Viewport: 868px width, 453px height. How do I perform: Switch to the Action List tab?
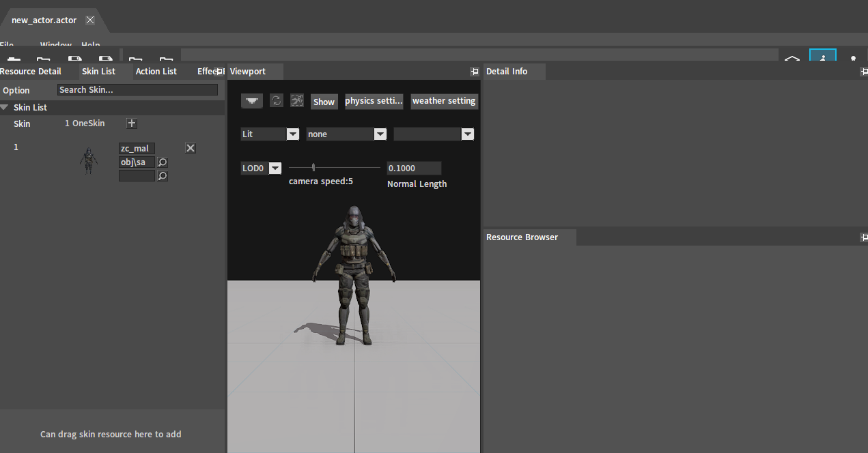tap(156, 72)
